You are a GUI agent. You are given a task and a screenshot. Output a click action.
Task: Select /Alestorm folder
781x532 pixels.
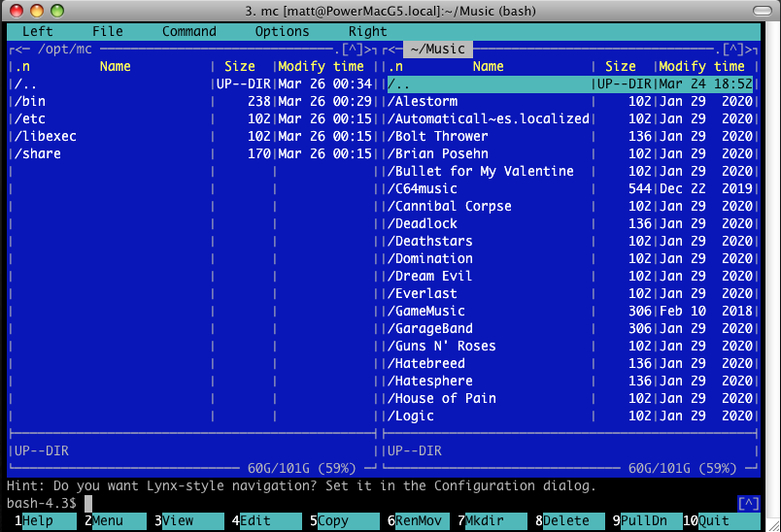click(x=570, y=102)
